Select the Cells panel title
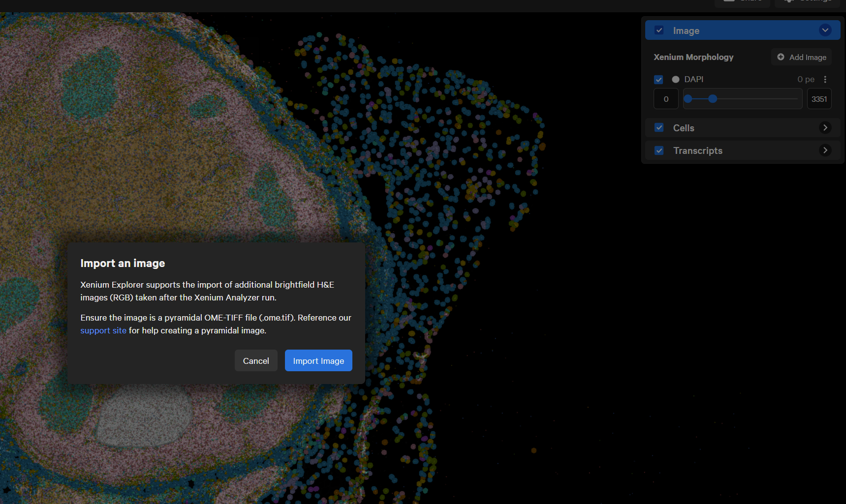This screenshot has height=504, width=846. [x=684, y=128]
